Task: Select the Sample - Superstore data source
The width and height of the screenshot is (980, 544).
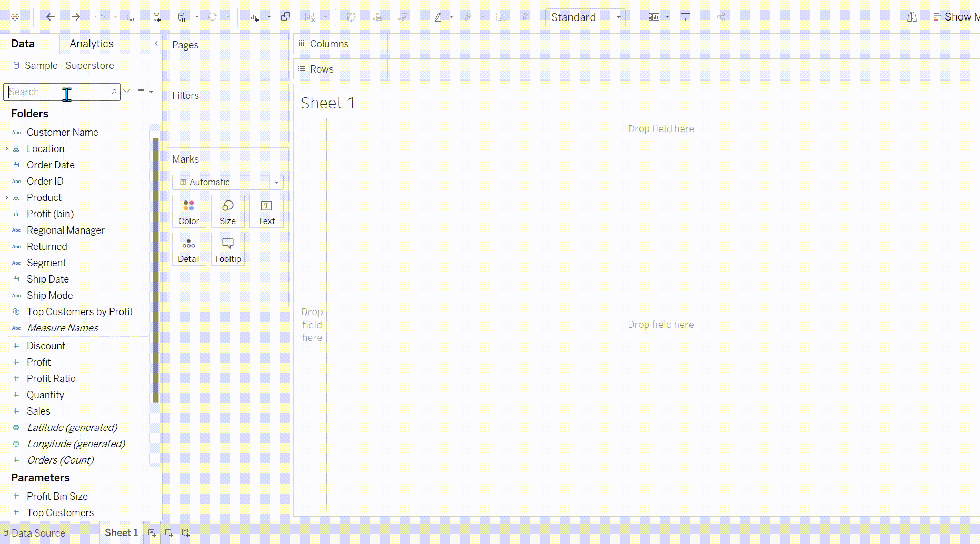Action: click(x=69, y=66)
